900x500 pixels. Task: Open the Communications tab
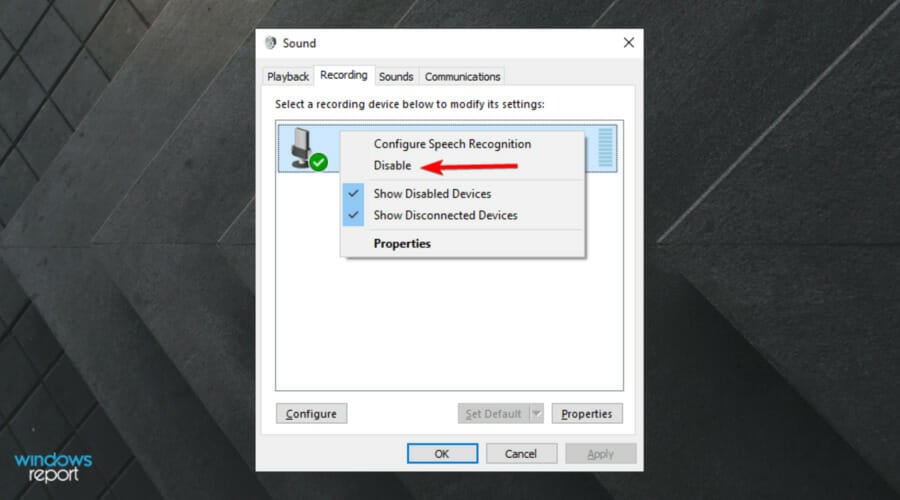463,76
